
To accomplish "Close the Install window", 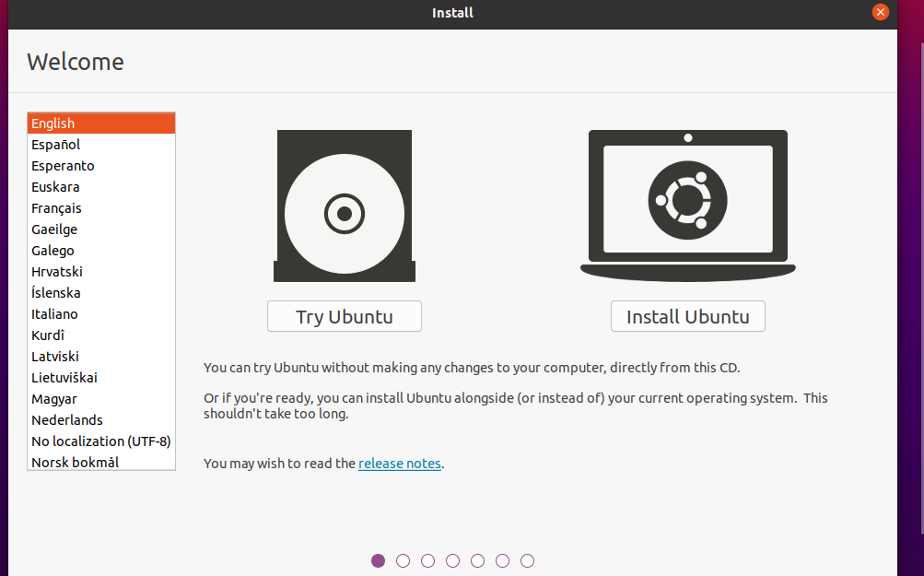I will click(x=881, y=12).
